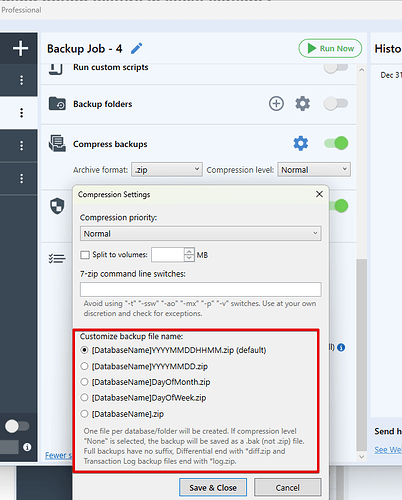The image size is (402, 500).
Task: Decrease Split to volumes size spinner
Action: 189,258
